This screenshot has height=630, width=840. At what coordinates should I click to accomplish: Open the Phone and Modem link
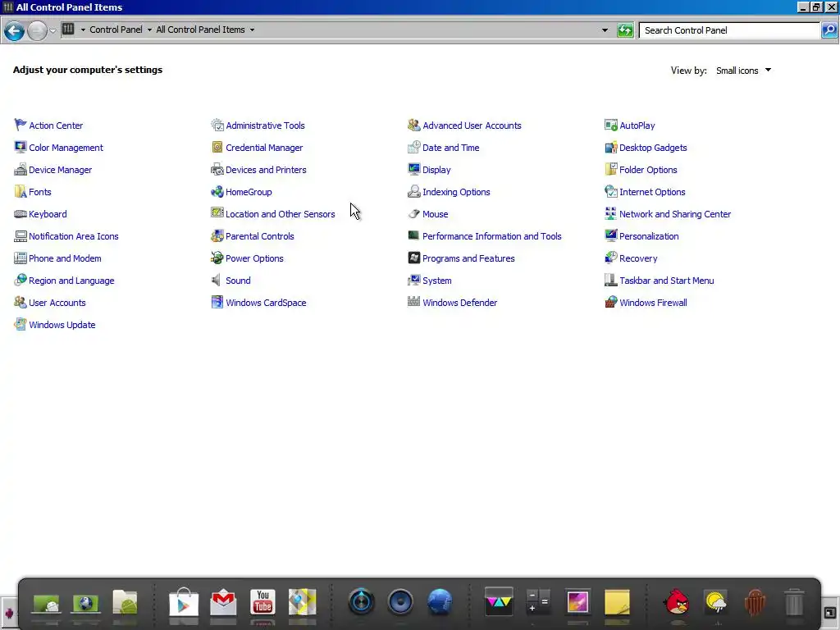pyautogui.click(x=65, y=258)
